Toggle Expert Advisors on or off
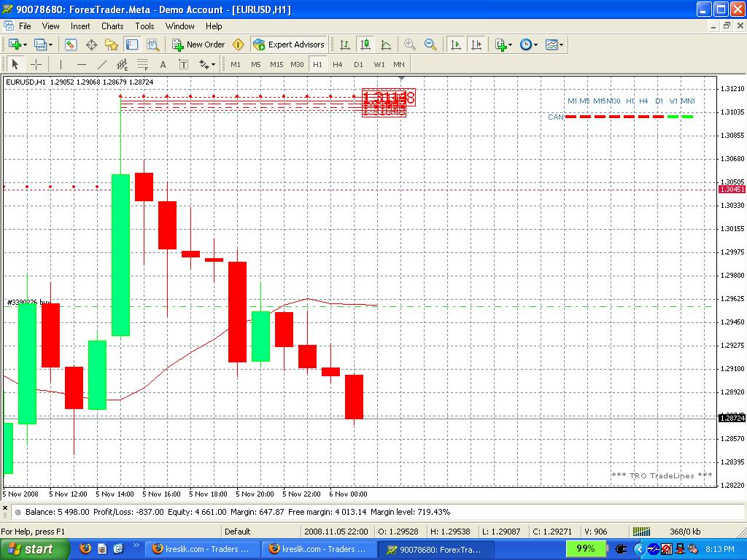 click(x=289, y=44)
